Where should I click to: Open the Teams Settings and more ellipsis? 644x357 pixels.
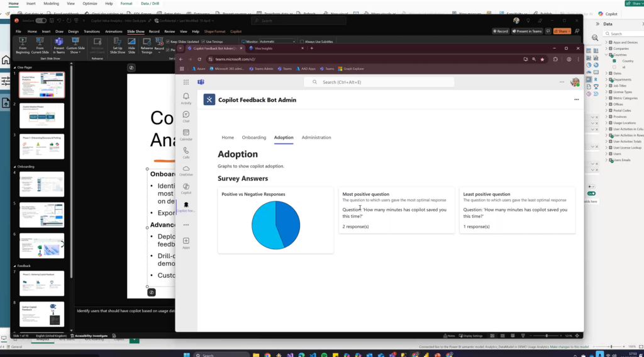point(562,82)
